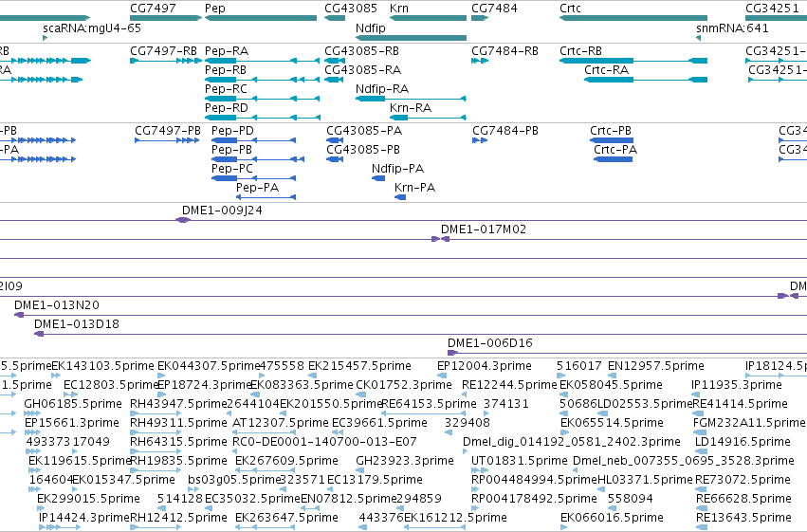Viewport: 807px width, 532px height.
Task: Open EST EP12004.3prime
Action: [485, 366]
